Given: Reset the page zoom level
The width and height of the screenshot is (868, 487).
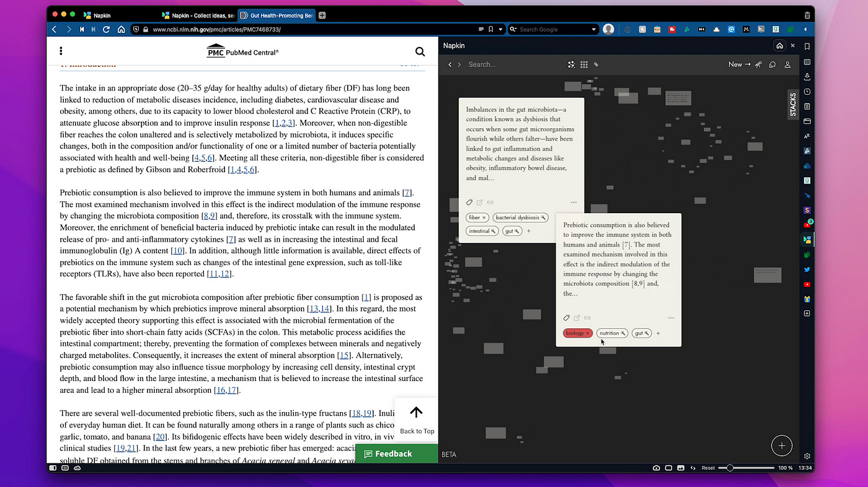Looking at the screenshot, I should 708,468.
